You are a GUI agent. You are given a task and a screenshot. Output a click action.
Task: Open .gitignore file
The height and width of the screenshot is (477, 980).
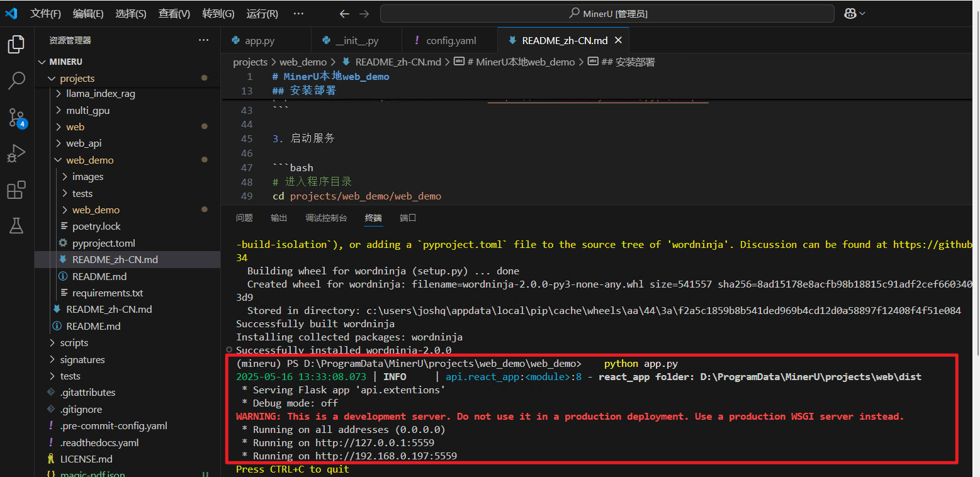[x=127, y=409]
